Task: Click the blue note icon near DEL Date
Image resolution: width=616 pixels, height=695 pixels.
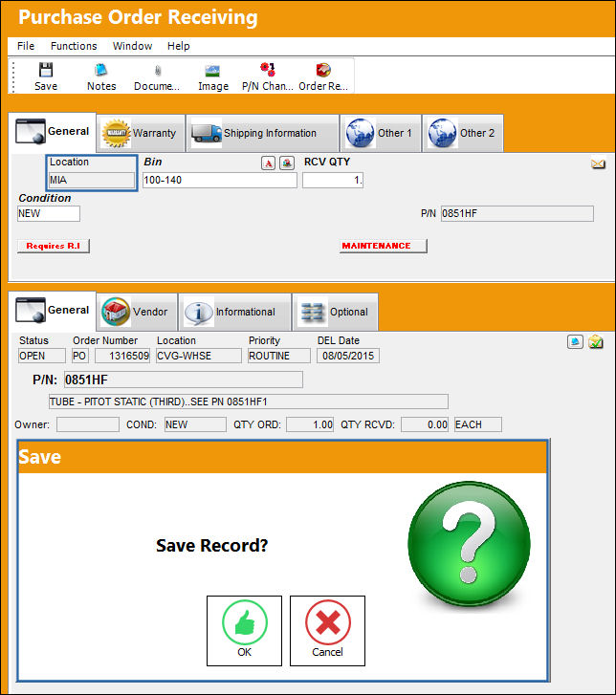Action: 575,341
